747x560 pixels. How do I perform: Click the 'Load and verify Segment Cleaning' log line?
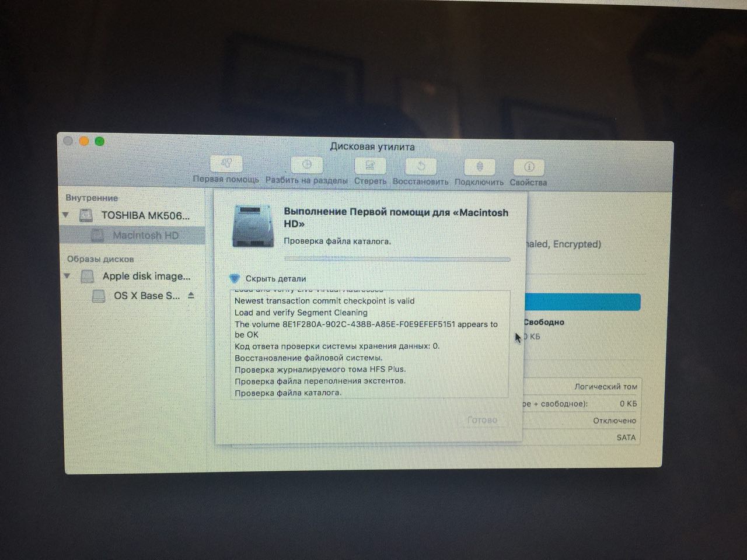301,313
